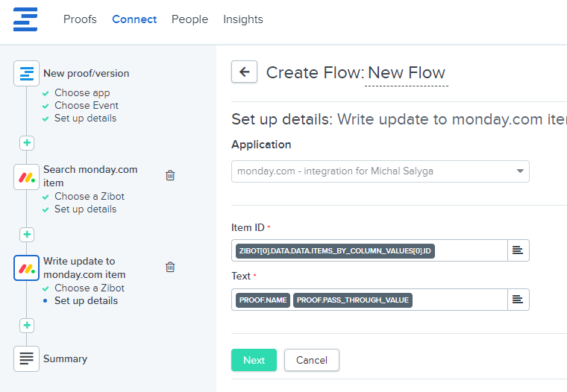567x392 pixels.
Task: Click the back arrow beside Create Flow
Action: point(244,72)
